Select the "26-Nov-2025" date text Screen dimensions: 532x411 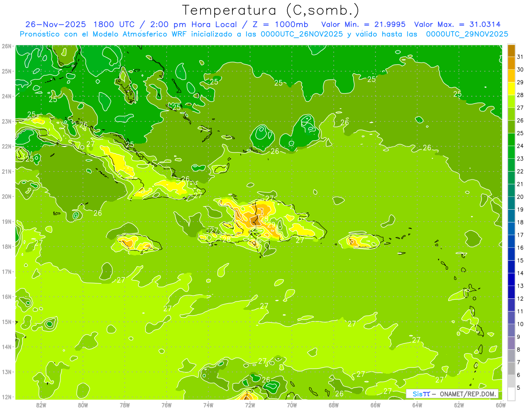point(55,24)
